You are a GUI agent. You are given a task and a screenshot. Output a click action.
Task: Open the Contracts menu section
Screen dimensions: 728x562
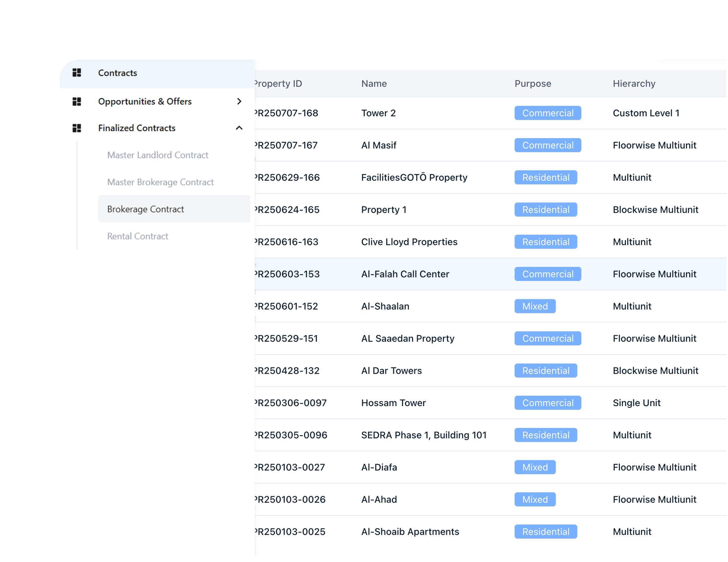pyautogui.click(x=117, y=73)
